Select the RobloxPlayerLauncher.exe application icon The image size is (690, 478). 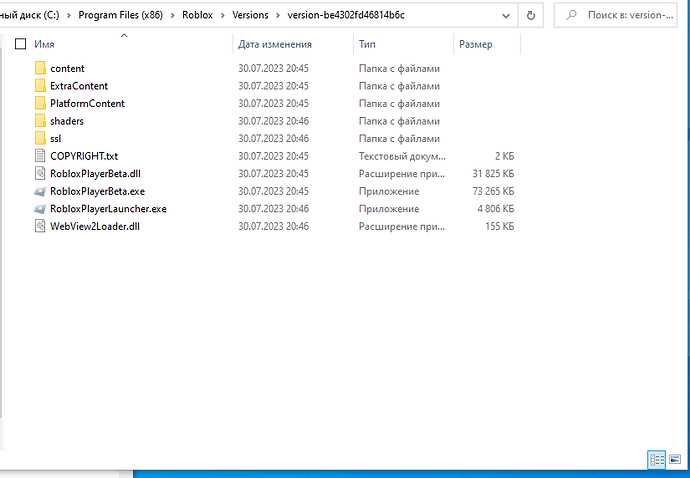(x=40, y=209)
